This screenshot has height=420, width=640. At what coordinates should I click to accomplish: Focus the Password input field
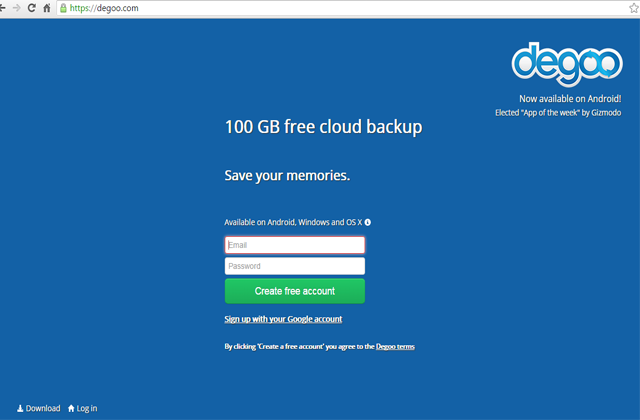click(x=295, y=266)
